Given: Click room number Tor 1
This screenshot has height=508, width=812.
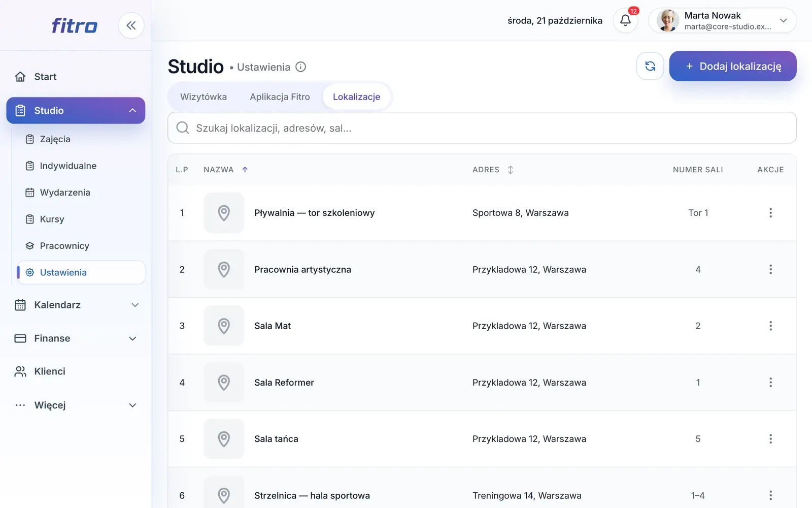Looking at the screenshot, I should click(698, 213).
